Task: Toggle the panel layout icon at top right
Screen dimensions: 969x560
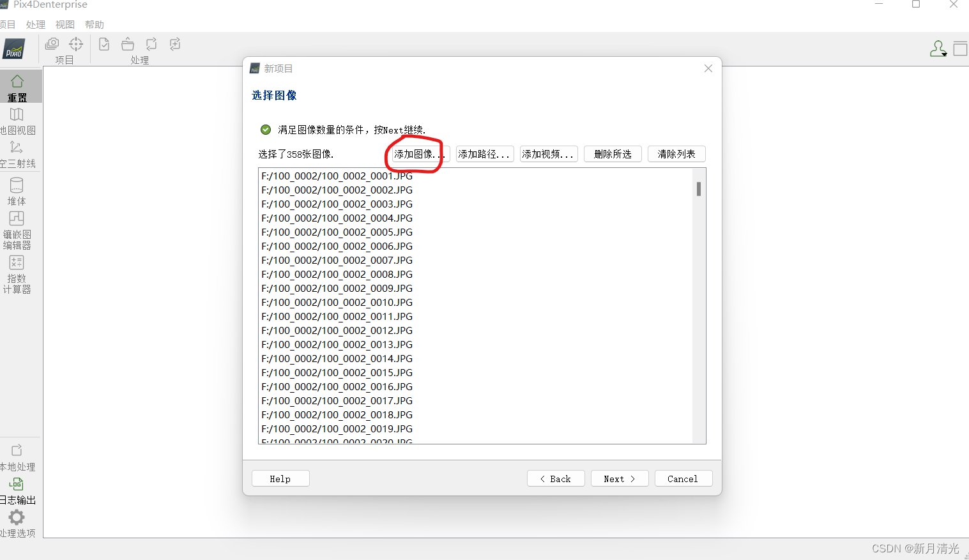Action: click(960, 49)
